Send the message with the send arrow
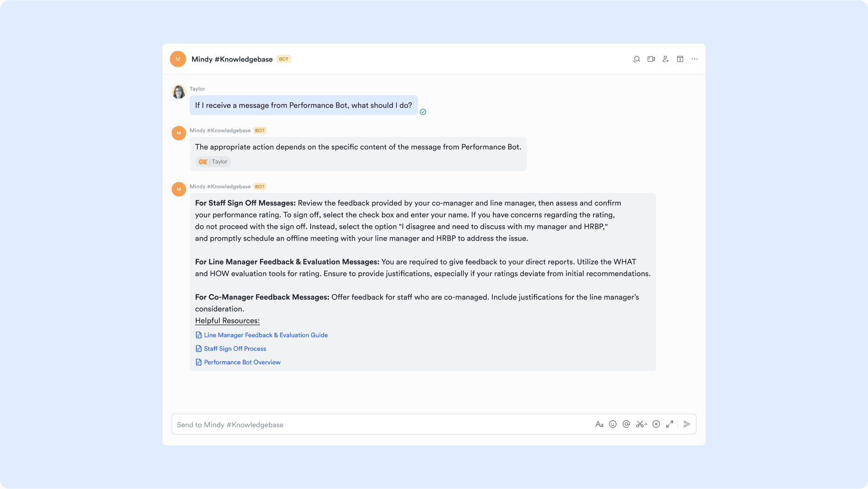The image size is (868, 489). pyautogui.click(x=686, y=424)
